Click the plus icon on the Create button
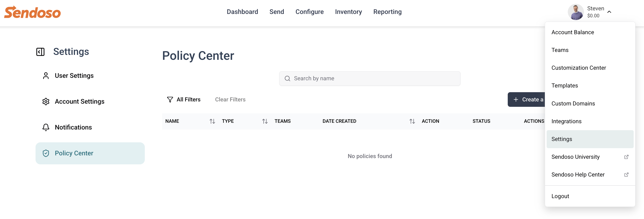The height and width of the screenshot is (219, 644). (x=516, y=100)
